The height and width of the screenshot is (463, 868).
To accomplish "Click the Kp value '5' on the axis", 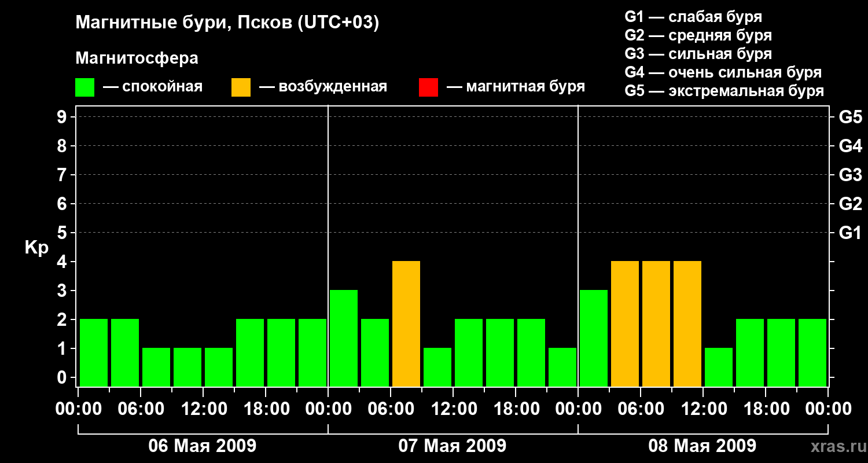I will tap(63, 233).
